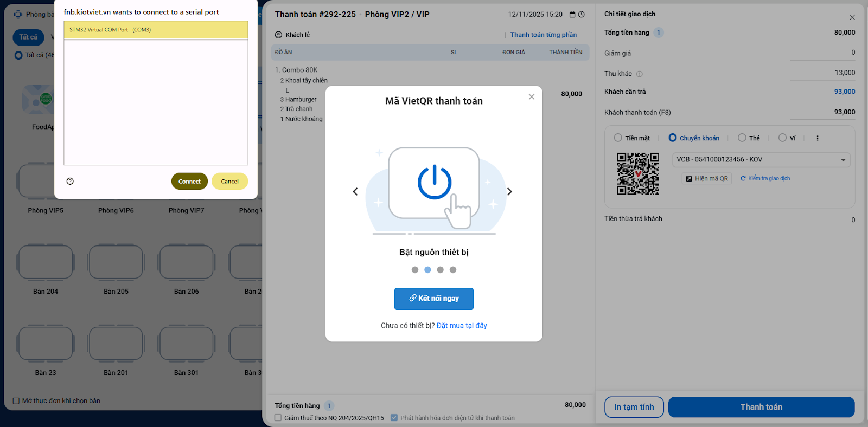Close the Mã VietQR thanh toán popup
Image resolution: width=868 pixels, height=427 pixels.
(x=532, y=96)
